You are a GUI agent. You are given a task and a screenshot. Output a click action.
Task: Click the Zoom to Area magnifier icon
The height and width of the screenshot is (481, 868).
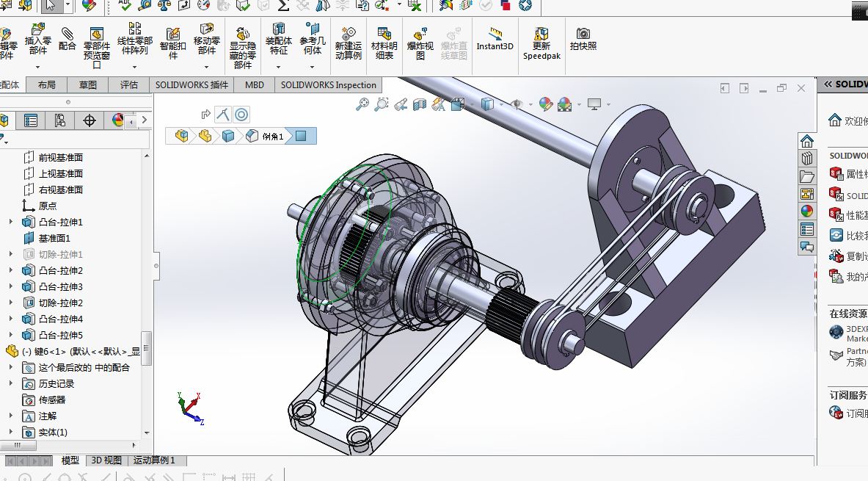381,104
